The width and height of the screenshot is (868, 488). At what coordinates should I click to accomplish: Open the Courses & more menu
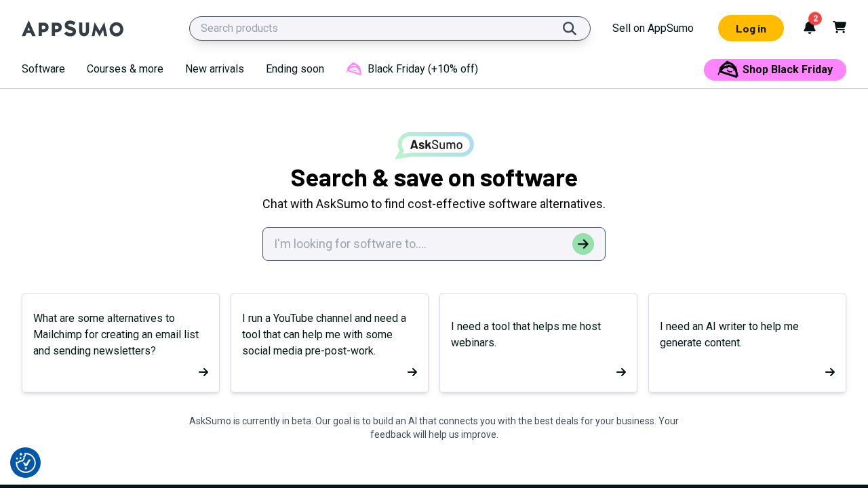(125, 68)
